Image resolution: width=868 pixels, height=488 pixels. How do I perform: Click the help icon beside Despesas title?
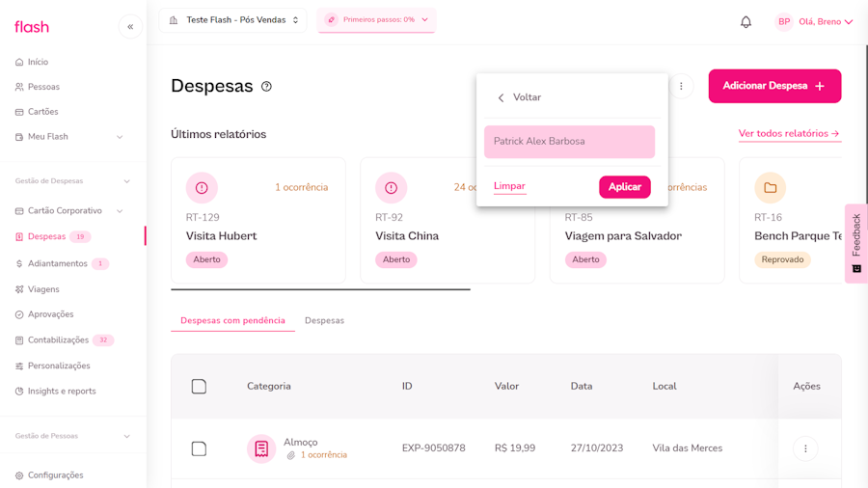click(267, 86)
